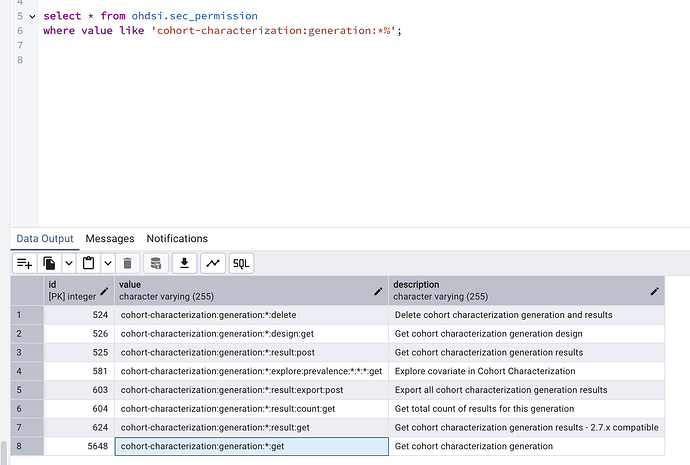Open the Graph Visualiser chart icon
The width and height of the screenshot is (690, 465).
coord(213,263)
